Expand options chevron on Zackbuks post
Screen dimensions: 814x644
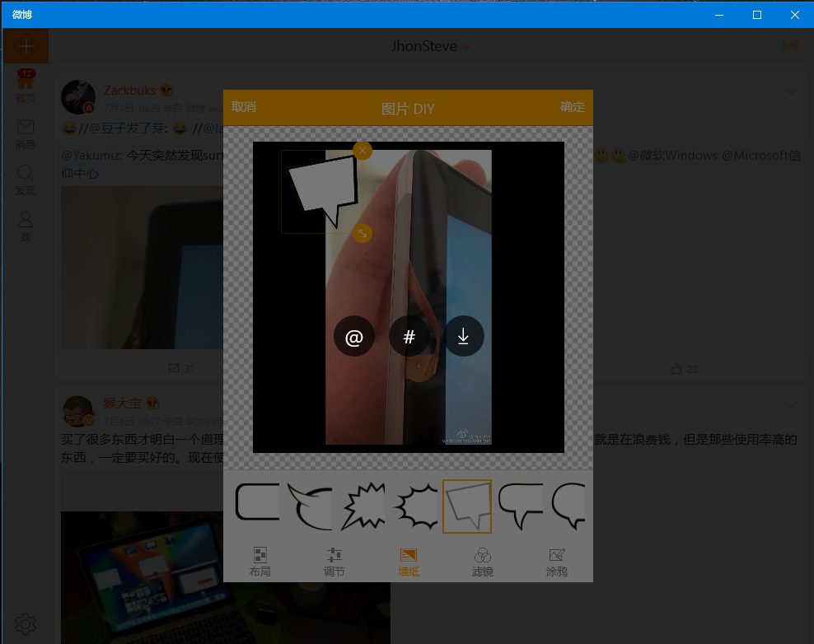790,91
